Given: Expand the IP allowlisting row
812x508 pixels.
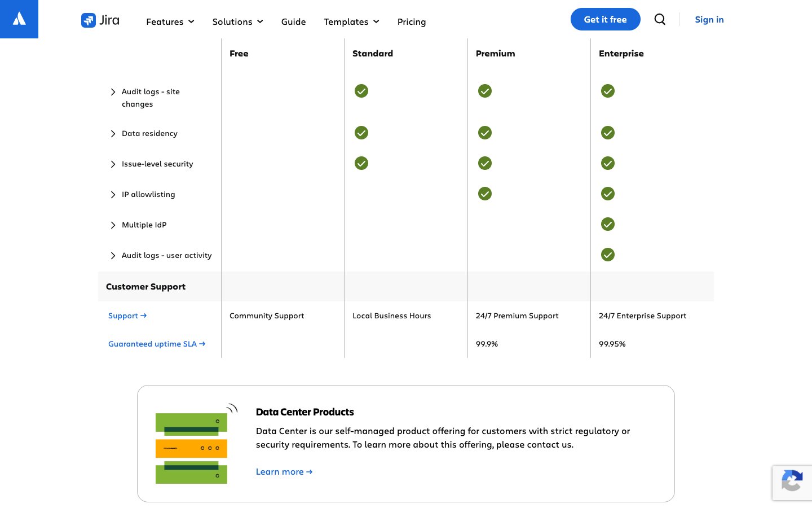Looking at the screenshot, I should 113,195.
